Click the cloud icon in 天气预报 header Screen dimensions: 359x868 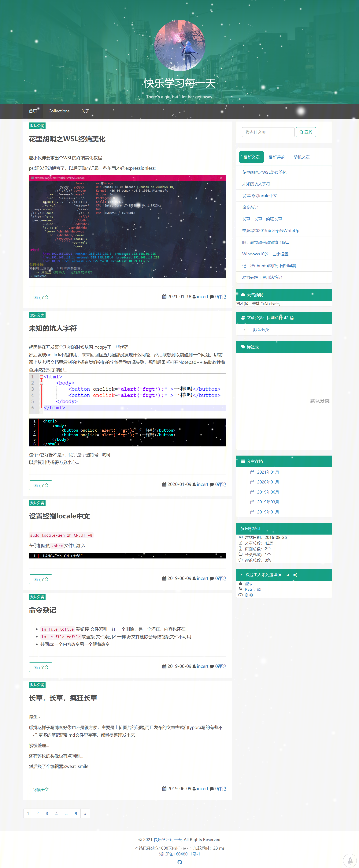coord(243,295)
